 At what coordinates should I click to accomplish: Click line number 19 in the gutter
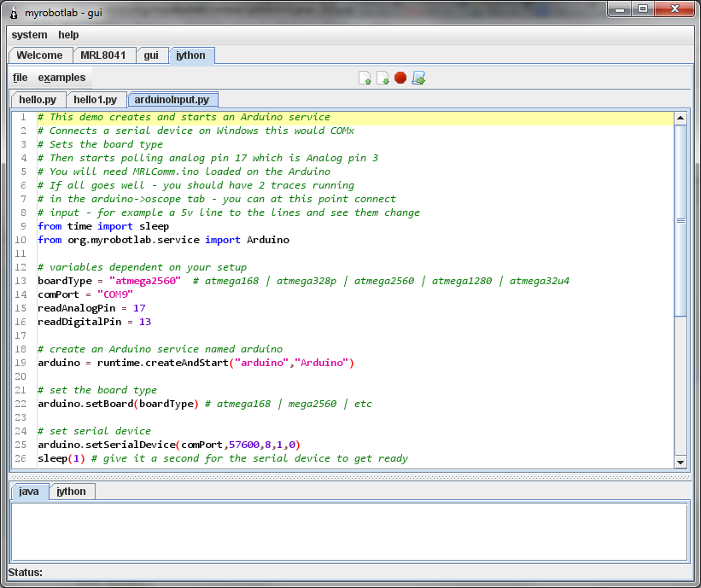point(20,363)
